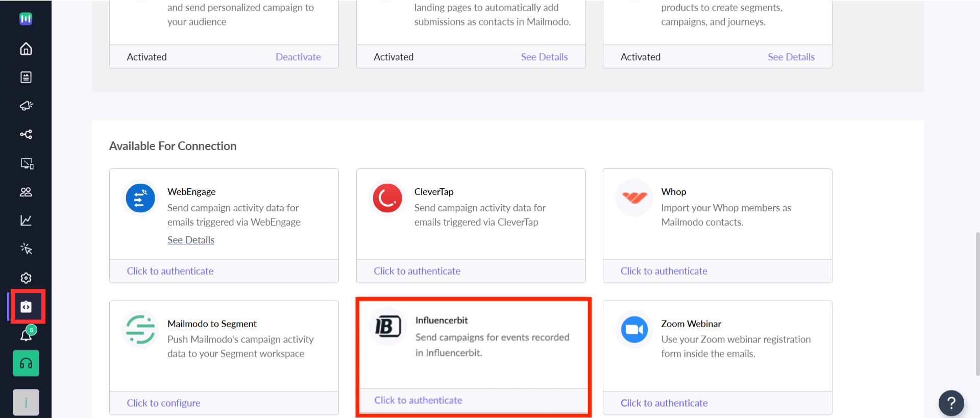This screenshot has height=418, width=980.
Task: Open the Forms and landing pages icon
Action: [x=27, y=163]
